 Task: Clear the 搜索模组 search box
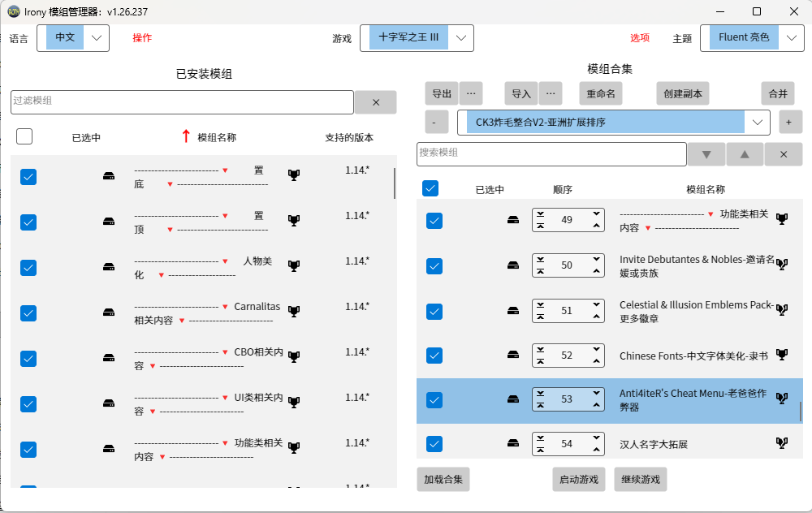[784, 154]
